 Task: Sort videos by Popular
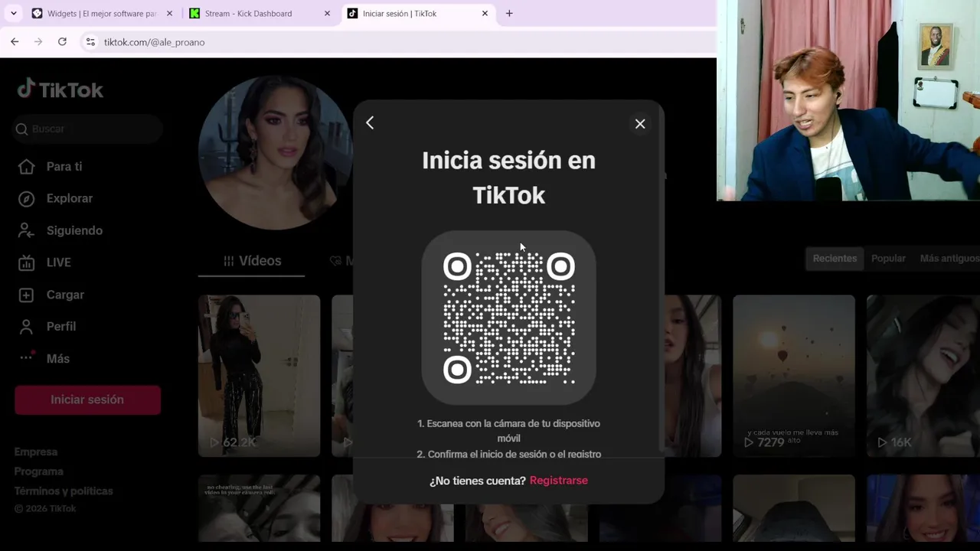click(x=888, y=259)
